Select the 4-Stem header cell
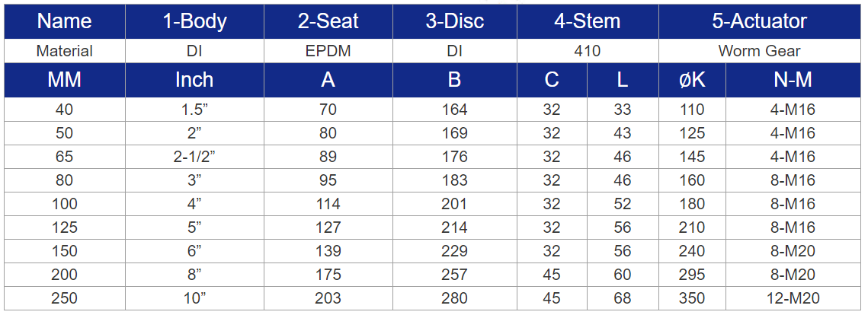This screenshot has width=868, height=315. point(588,21)
